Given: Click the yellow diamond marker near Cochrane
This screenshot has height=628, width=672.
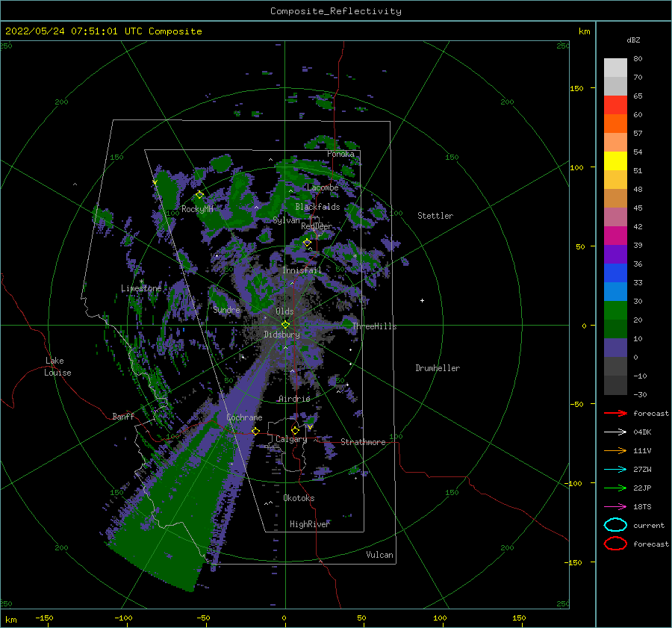Looking at the screenshot, I should (x=256, y=431).
